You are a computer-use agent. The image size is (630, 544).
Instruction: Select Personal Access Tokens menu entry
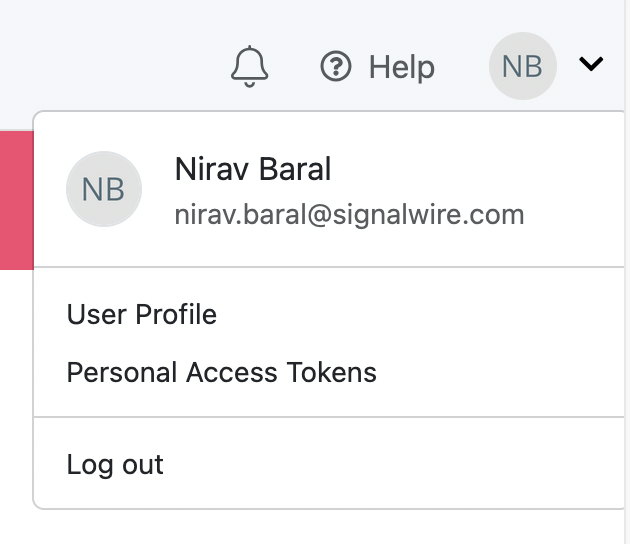(221, 373)
